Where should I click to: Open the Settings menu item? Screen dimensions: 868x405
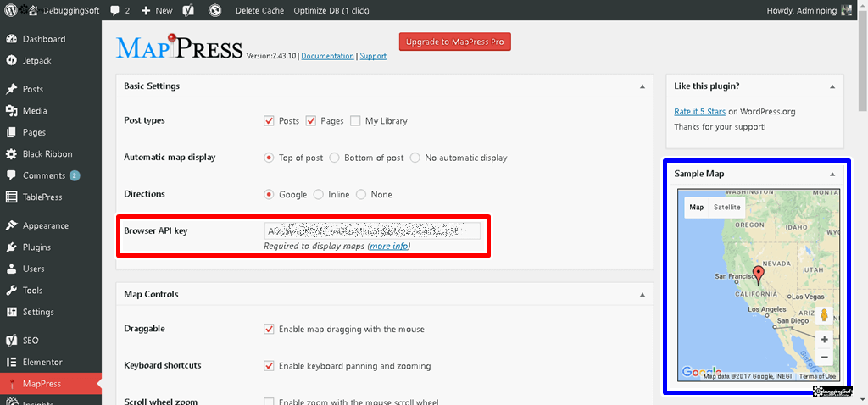point(51,312)
